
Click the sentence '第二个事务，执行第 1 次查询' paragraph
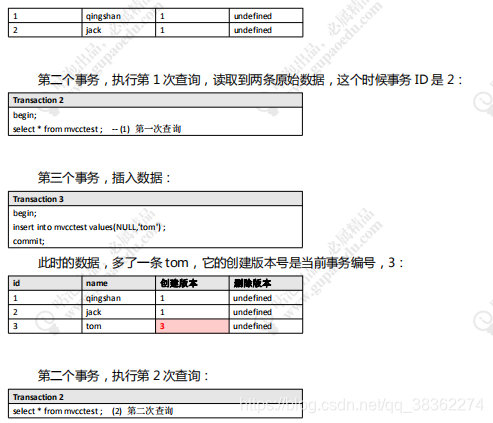250,80
